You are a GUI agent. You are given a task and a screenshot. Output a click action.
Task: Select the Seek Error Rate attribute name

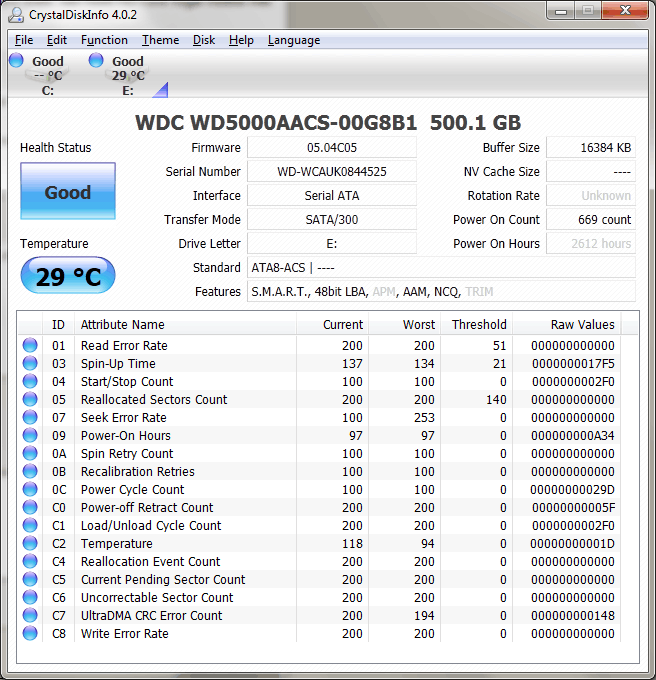(x=124, y=417)
